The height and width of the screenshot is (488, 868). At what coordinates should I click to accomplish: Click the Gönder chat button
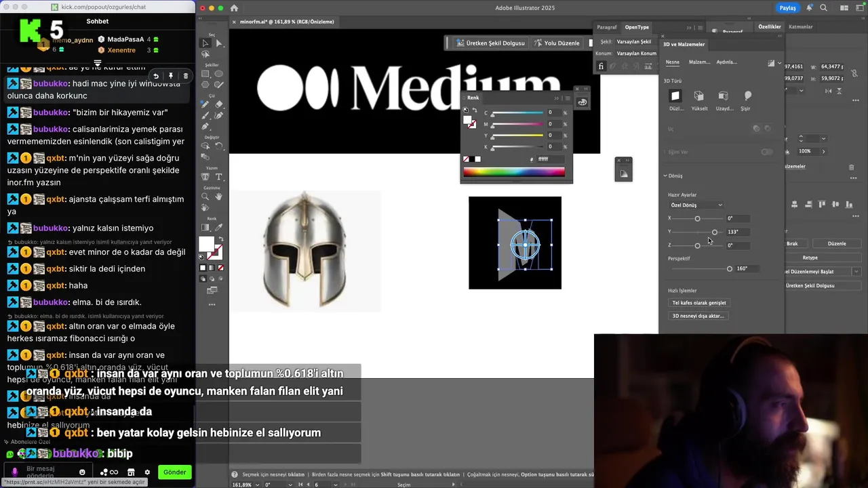174,472
